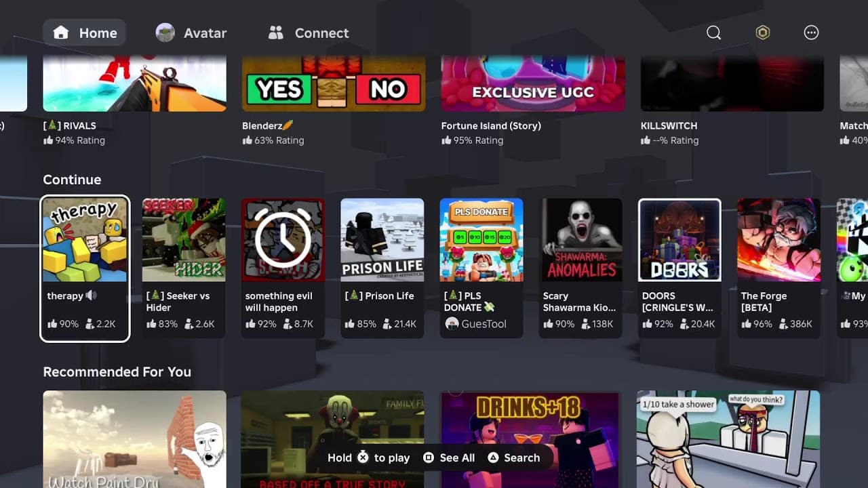
Task: Select the KILLSWITCH game banner
Action: pos(732,83)
